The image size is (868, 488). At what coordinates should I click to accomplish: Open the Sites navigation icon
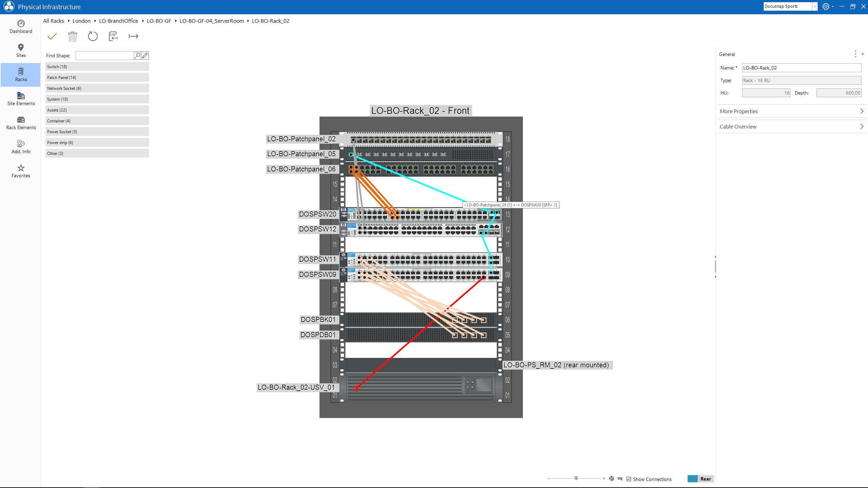21,50
